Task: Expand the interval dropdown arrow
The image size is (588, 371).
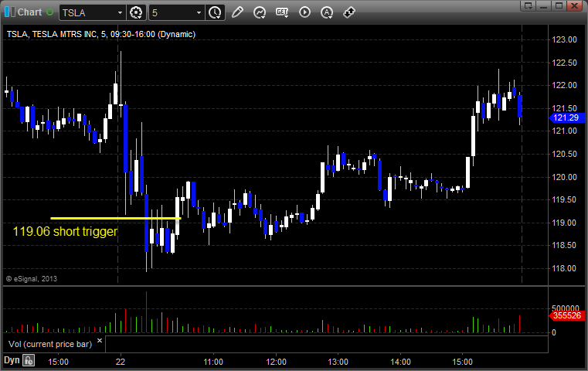Action: pyautogui.click(x=199, y=13)
